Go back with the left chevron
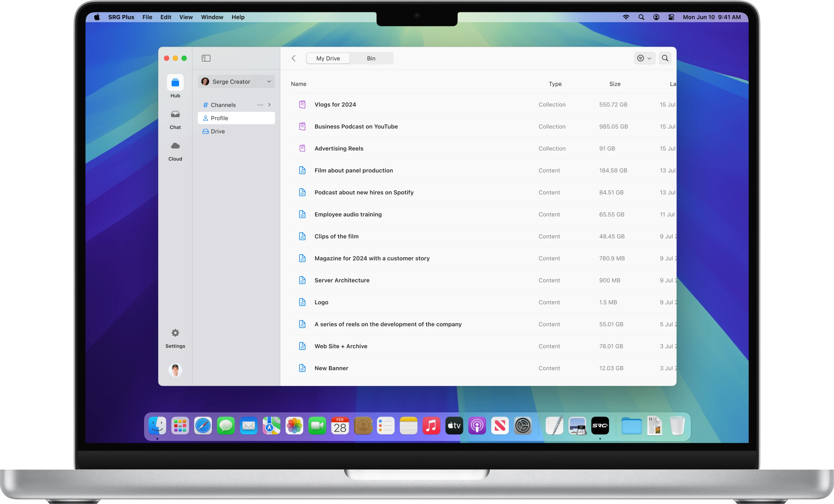 (293, 58)
